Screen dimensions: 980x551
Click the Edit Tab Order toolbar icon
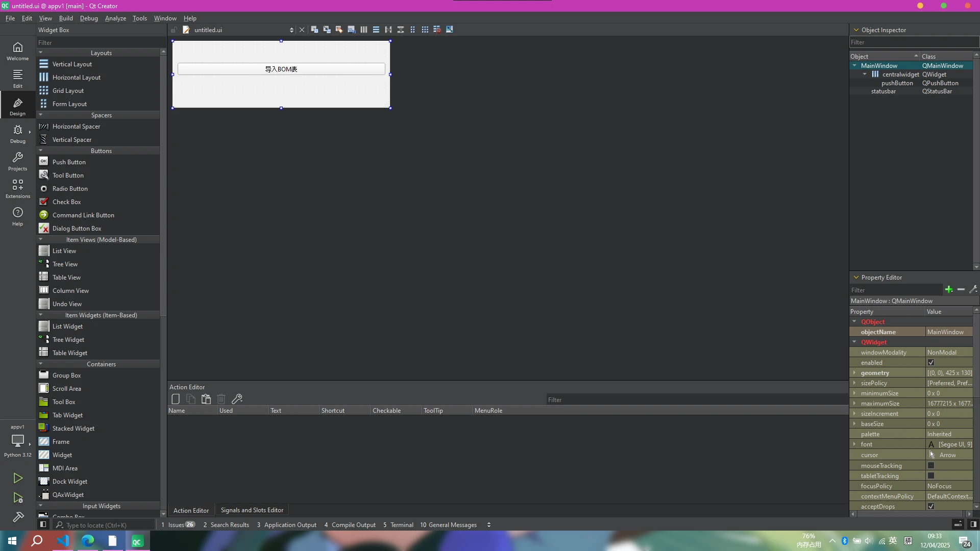point(351,30)
